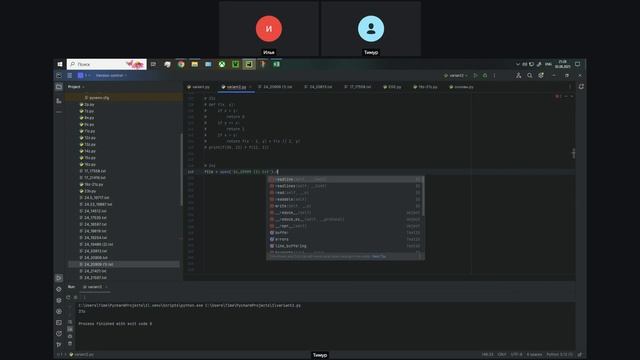Open Python interpreter selector in status bar

(560, 354)
